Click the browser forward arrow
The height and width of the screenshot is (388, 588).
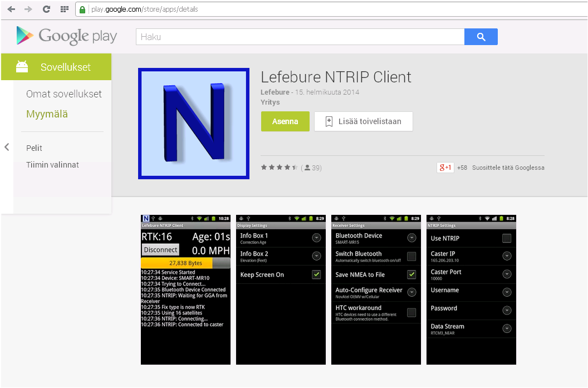pyautogui.click(x=28, y=9)
